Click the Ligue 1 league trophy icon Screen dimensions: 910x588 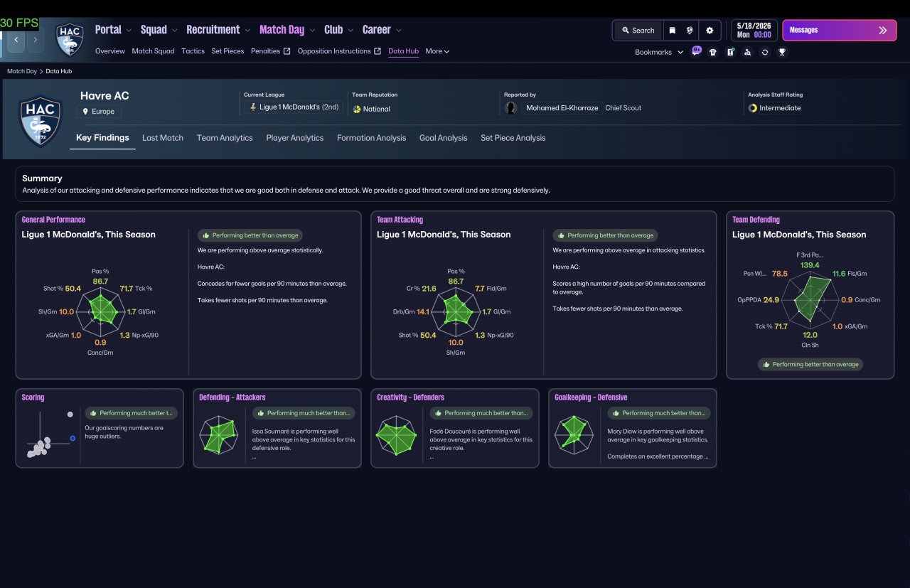click(x=252, y=107)
